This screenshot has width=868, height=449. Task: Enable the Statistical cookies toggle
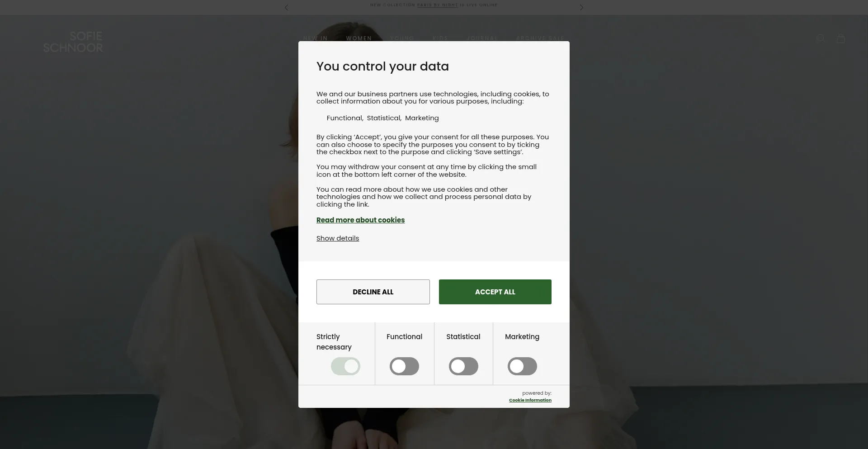[x=463, y=366]
